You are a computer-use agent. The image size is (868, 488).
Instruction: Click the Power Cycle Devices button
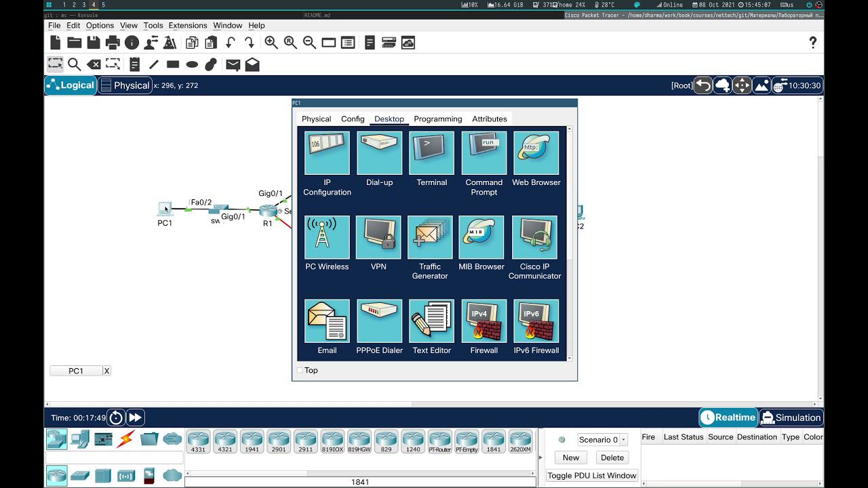coord(116,418)
